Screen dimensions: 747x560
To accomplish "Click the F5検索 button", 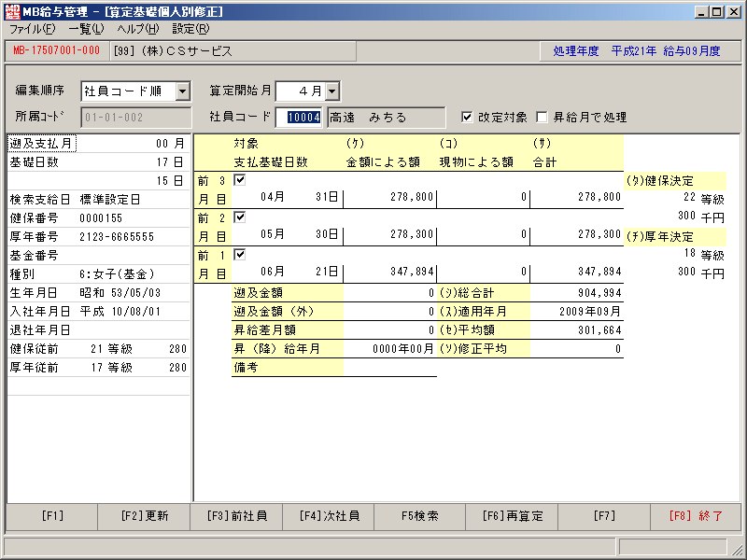I will point(420,516).
